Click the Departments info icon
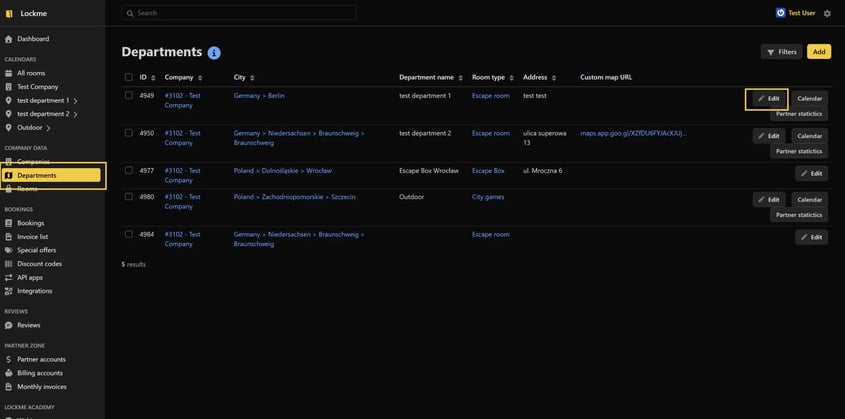The image size is (845, 419). (214, 52)
